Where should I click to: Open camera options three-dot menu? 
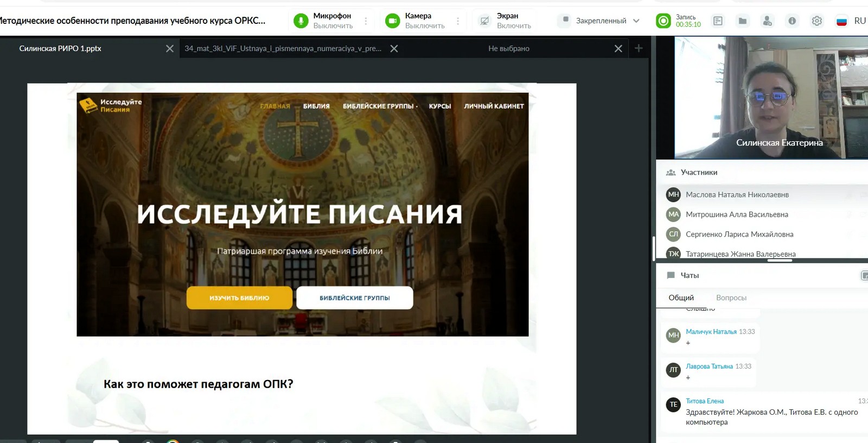pyautogui.click(x=458, y=21)
